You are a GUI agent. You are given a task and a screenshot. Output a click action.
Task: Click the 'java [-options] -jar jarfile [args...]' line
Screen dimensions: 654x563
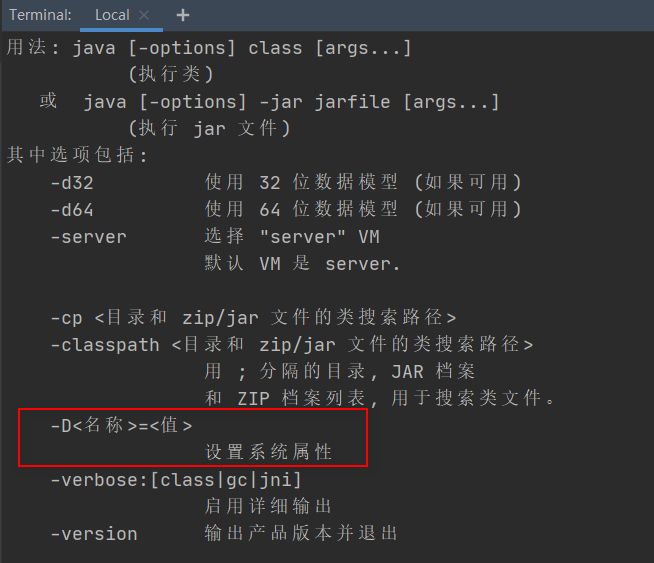[x=291, y=102]
